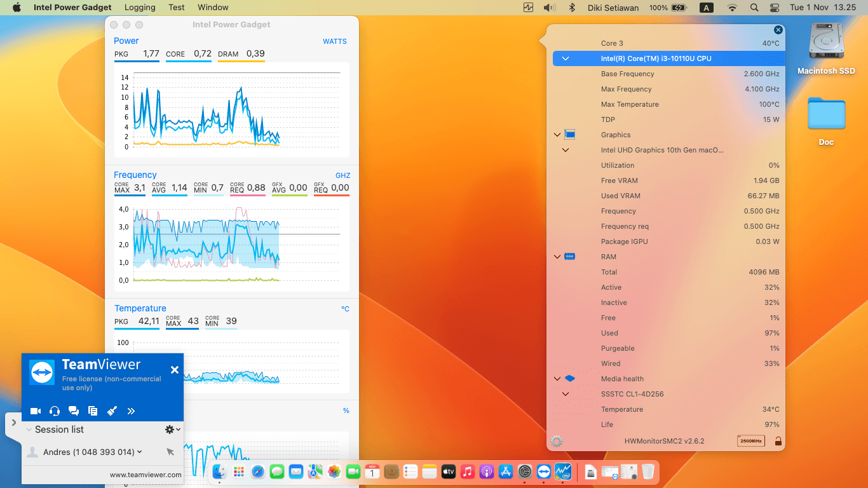
Task: Open the Bluetooth menu bar icon
Action: coord(571,8)
